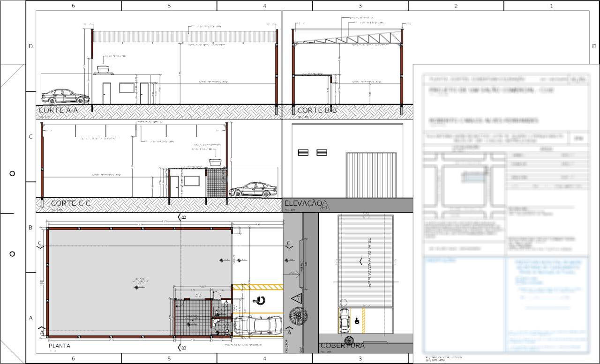600x364 pixels.
Task: Click the CORTE A-A view title
Action: (58, 111)
